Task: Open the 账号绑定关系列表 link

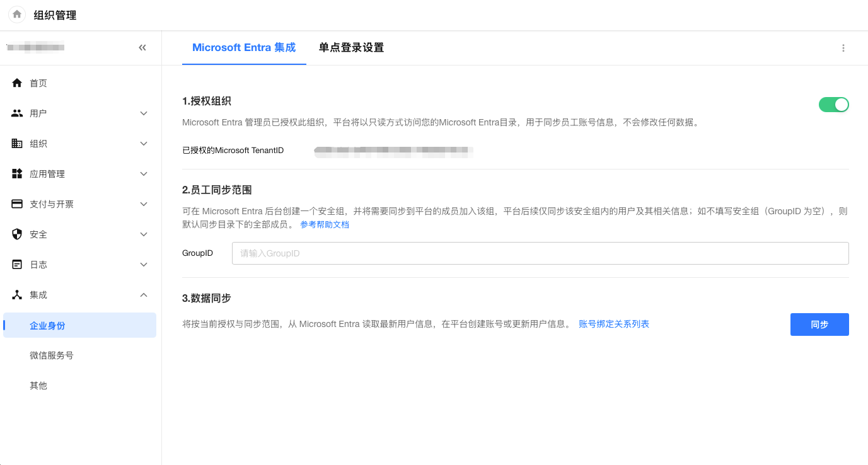Action: point(614,324)
